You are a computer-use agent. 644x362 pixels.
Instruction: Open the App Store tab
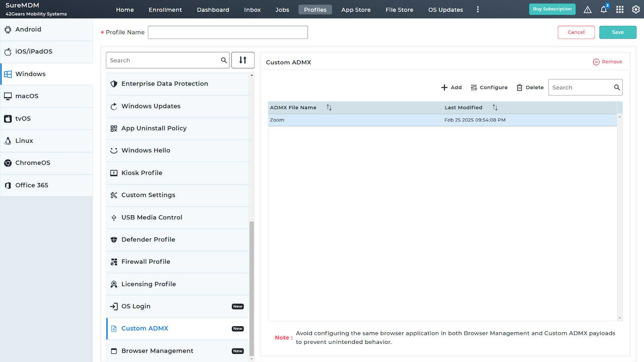[356, 10]
